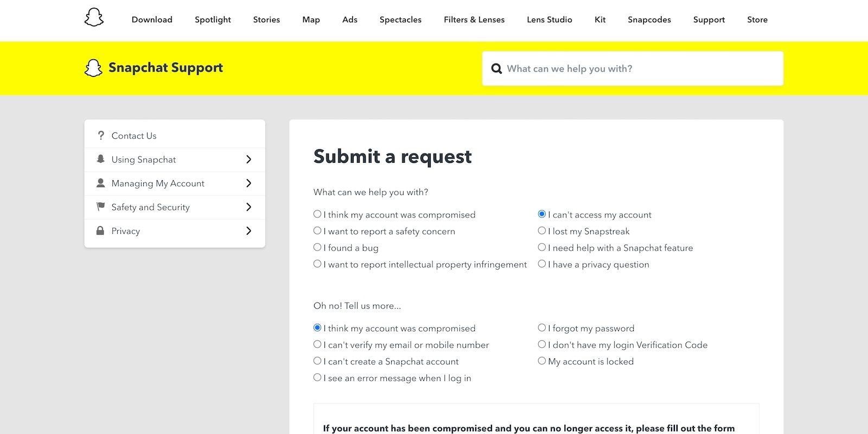The width and height of the screenshot is (868, 434).
Task: Open Spectacles in the top navigation
Action: click(x=400, y=20)
